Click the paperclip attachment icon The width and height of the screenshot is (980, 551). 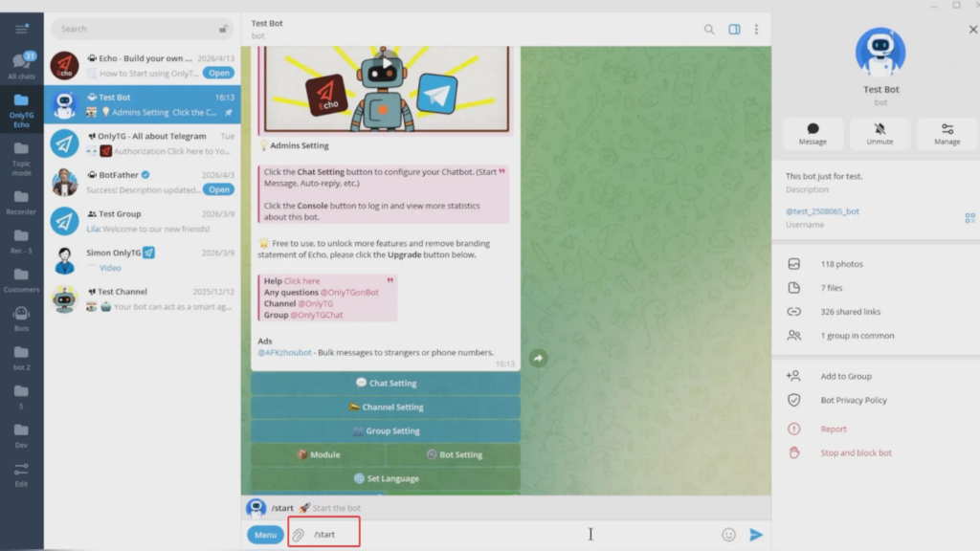[x=296, y=534]
